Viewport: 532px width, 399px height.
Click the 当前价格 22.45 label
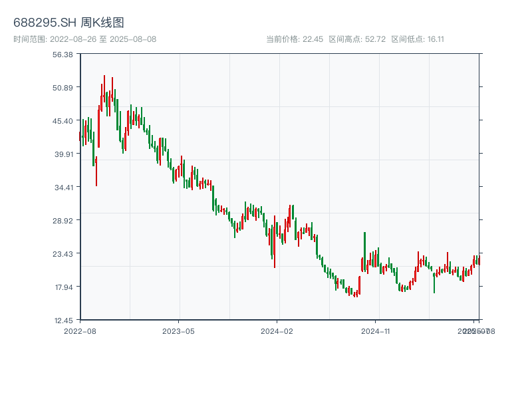(x=294, y=39)
